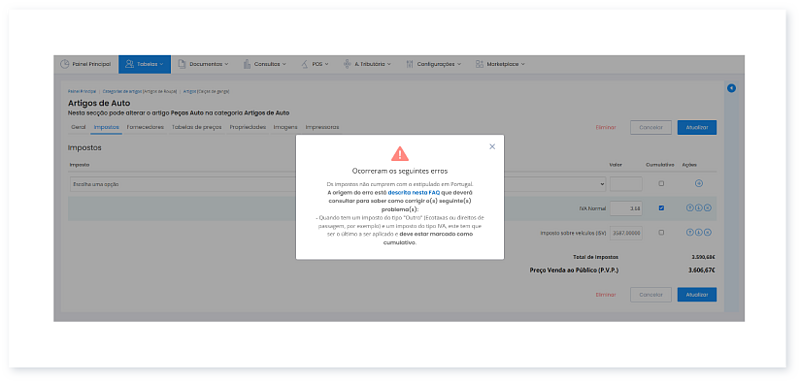800x381 pixels.
Task: Move IVA Normal up with the arrow icon
Action: (689, 208)
